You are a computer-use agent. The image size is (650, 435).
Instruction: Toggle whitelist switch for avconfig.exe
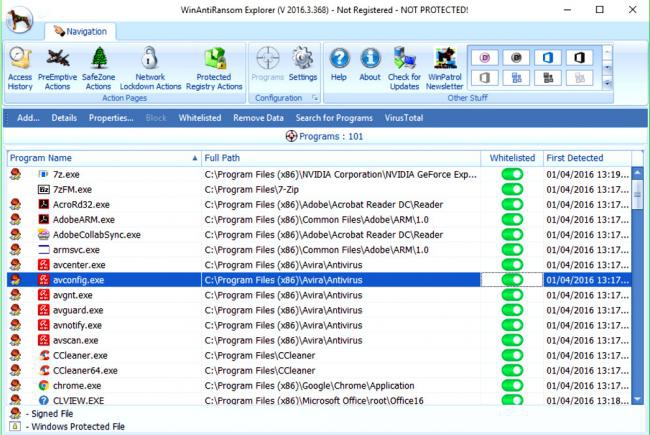512,280
